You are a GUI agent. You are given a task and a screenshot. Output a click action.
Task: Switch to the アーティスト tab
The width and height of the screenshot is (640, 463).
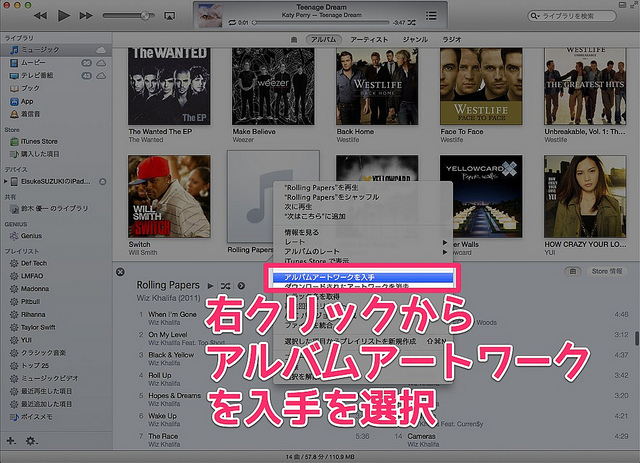coord(369,40)
